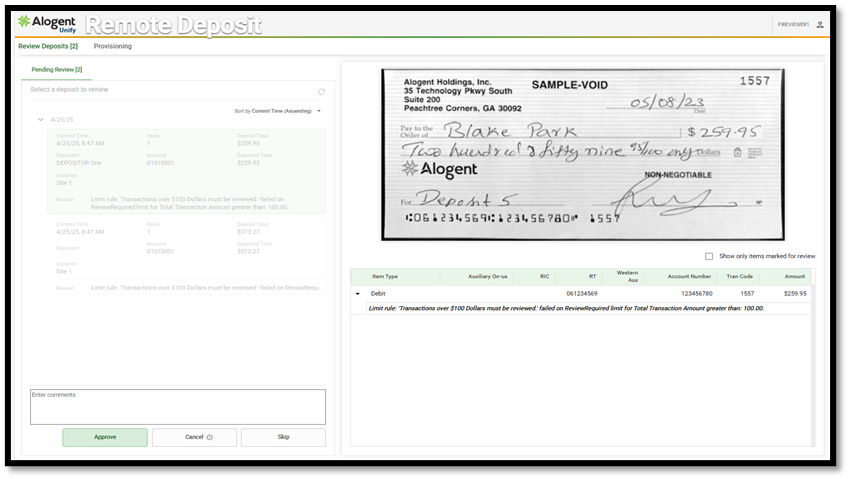Click the info icon on Cancel button

[210, 437]
